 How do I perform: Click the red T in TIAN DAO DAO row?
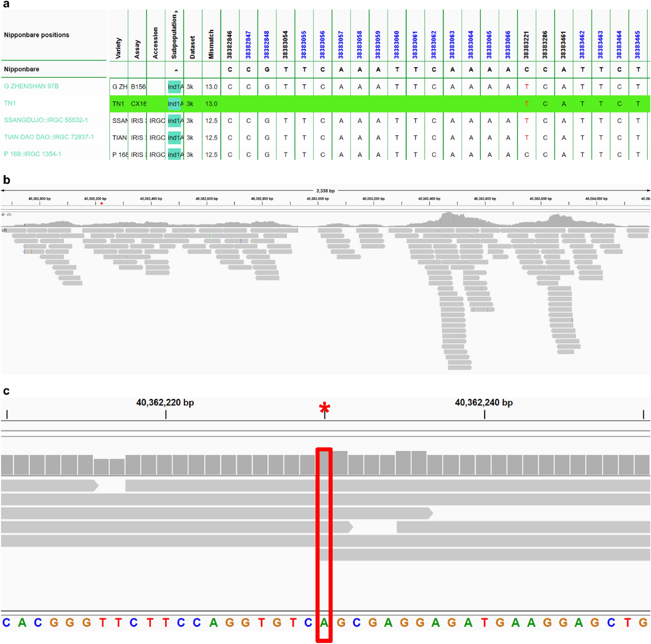[x=527, y=138]
